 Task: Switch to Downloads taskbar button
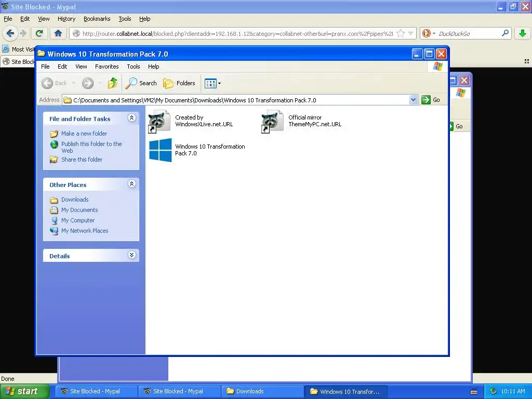coord(262,391)
